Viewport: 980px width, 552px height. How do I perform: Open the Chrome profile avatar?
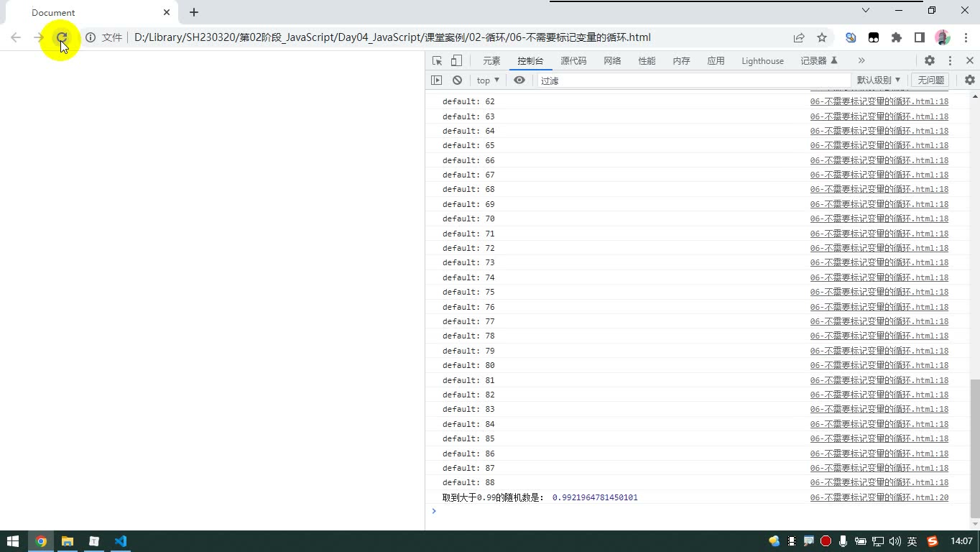[943, 37]
